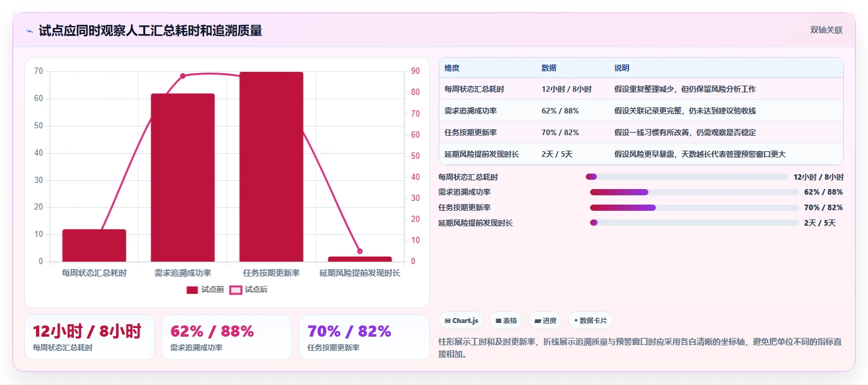Screen dimensions: 868x385
Task: Click the 需求追溯成功率 bar in chart
Action: pos(182,177)
